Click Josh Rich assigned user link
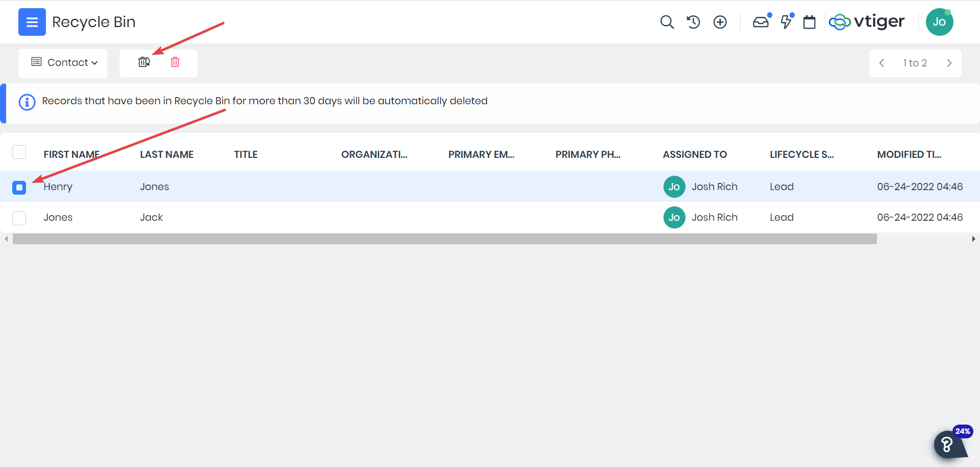The width and height of the screenshot is (980, 467). coord(715,186)
